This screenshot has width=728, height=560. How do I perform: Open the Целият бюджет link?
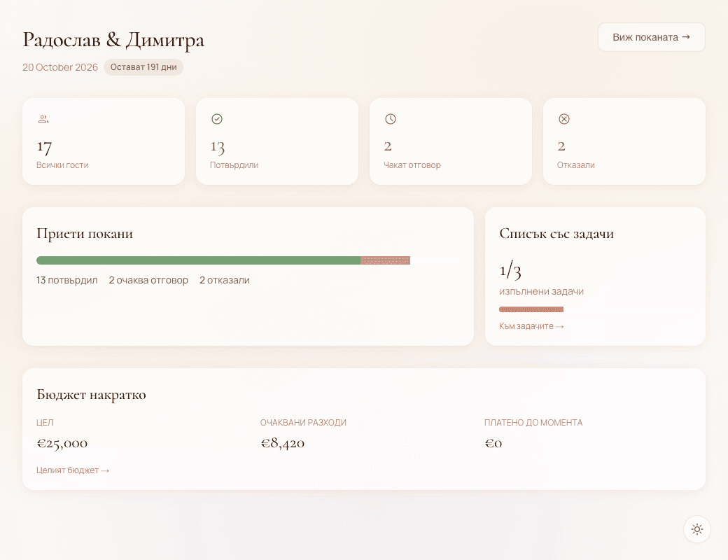pos(73,470)
